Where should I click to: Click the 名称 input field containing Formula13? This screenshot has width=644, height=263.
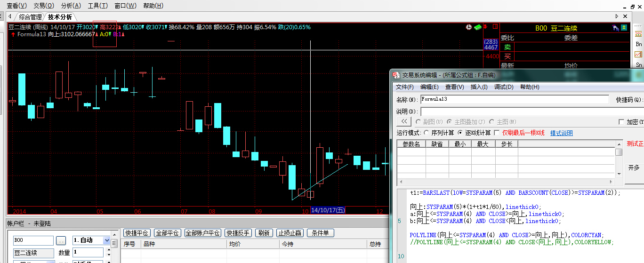coord(514,99)
